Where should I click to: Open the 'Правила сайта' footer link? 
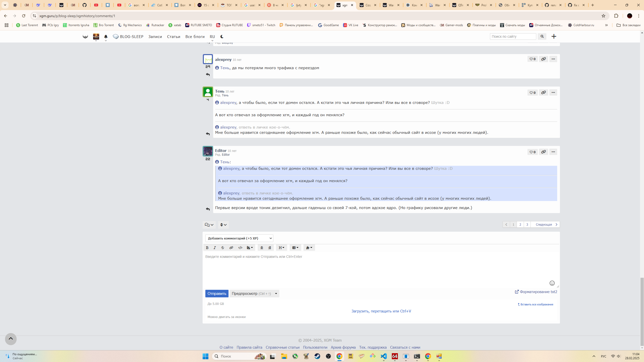[x=249, y=347]
